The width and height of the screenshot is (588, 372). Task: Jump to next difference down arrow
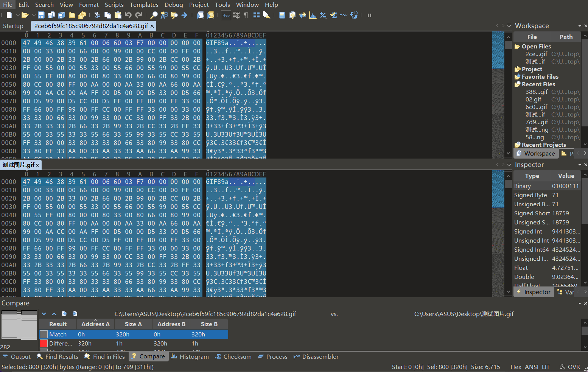44,314
